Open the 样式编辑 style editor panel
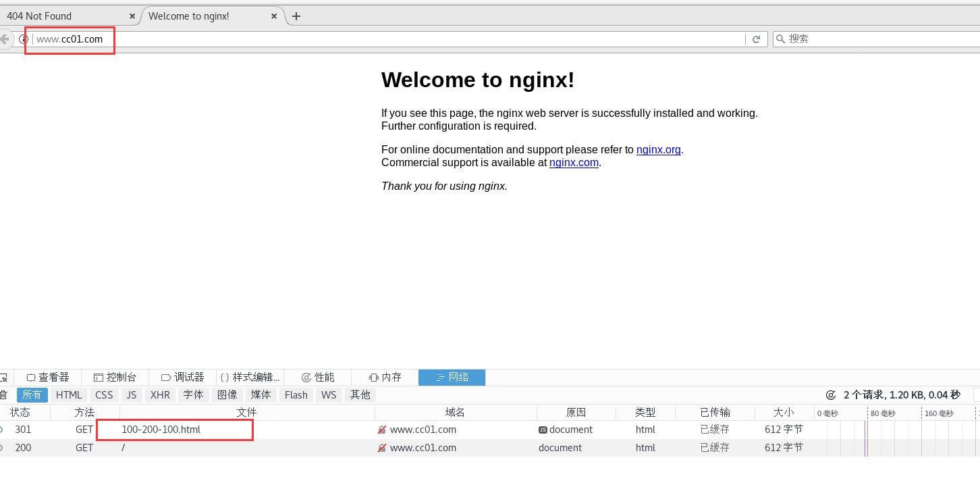 (x=250, y=378)
